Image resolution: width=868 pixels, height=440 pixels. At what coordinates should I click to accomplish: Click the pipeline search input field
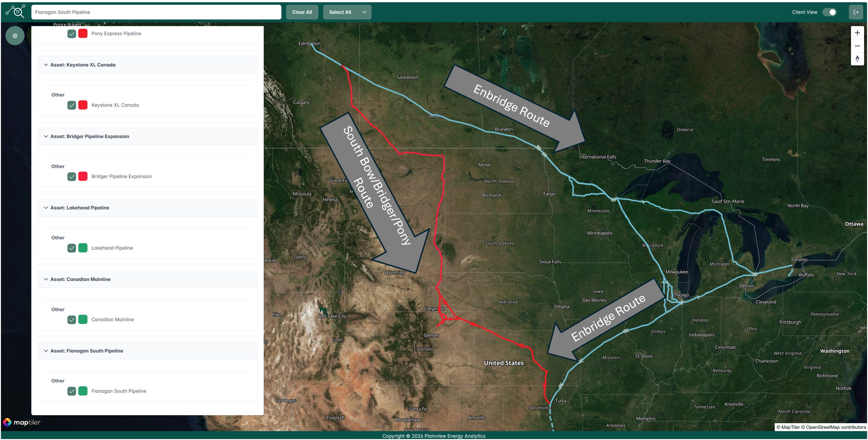(156, 12)
